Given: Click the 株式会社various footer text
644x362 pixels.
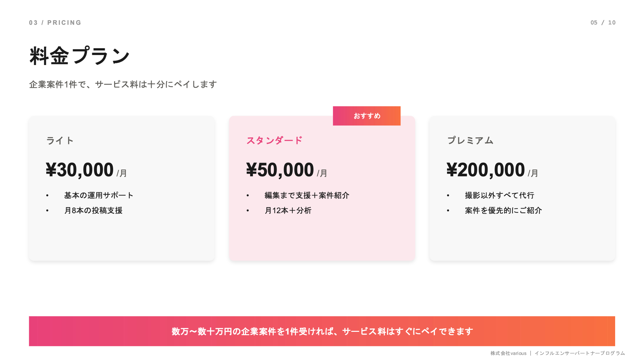Looking at the screenshot, I should point(508,353).
